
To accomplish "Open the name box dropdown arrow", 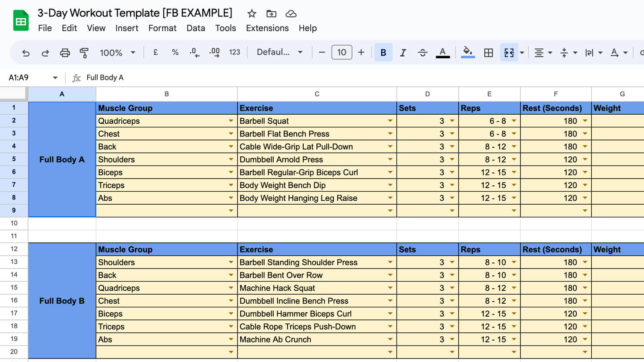I will 55,78.
